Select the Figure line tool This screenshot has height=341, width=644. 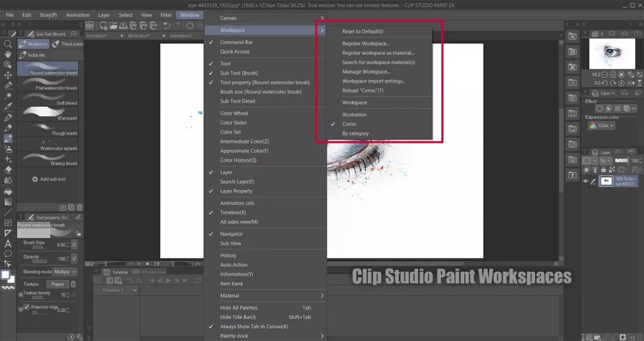[8, 213]
